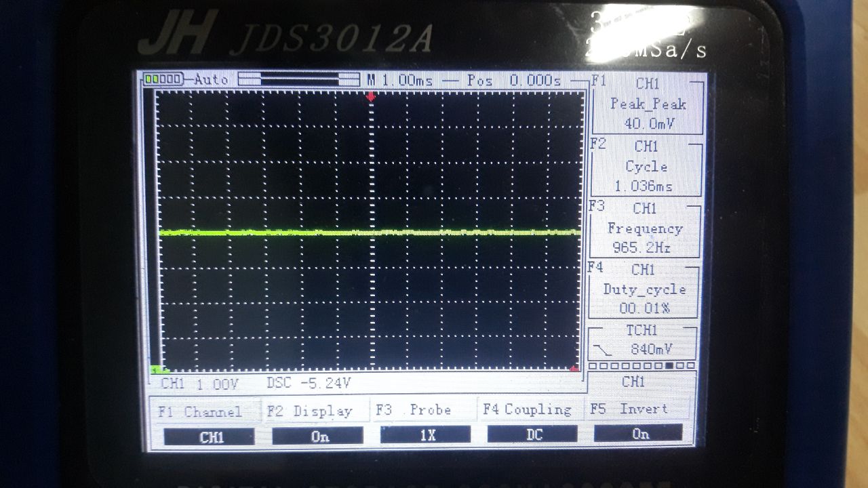868x488 pixels.
Task: Toggle the Invert "On" setting
Action: click(638, 433)
